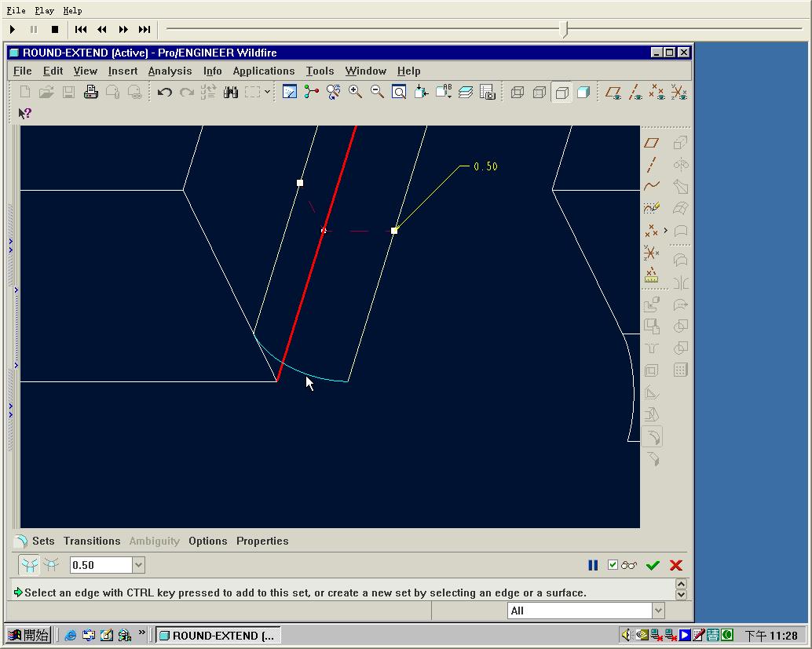Open the Sets tab
Image resolution: width=812 pixels, height=649 pixels.
(x=43, y=541)
